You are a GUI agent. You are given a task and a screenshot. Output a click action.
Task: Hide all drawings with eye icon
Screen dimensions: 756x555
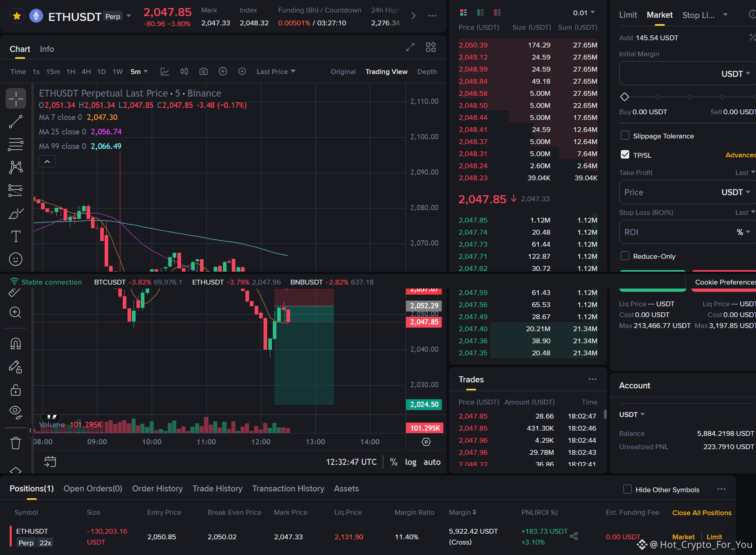pyautogui.click(x=15, y=412)
